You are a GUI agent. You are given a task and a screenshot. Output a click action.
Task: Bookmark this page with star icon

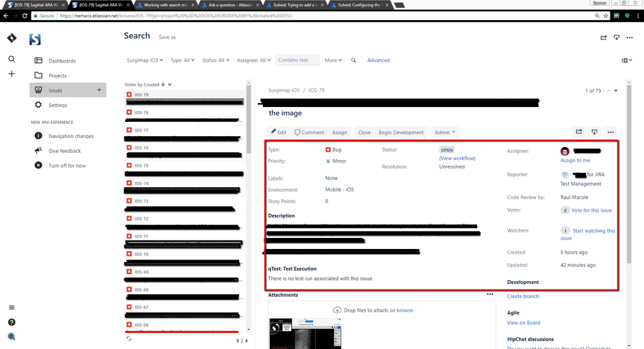tap(606, 15)
